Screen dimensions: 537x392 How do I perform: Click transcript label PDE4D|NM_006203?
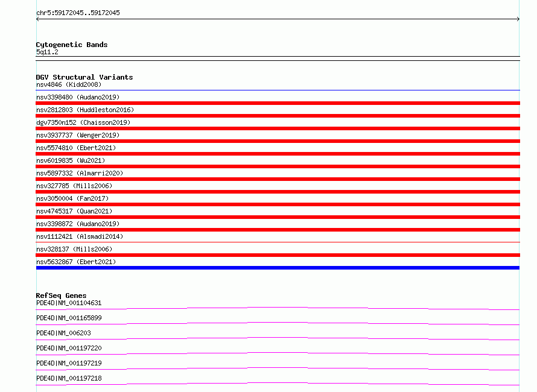(63, 333)
